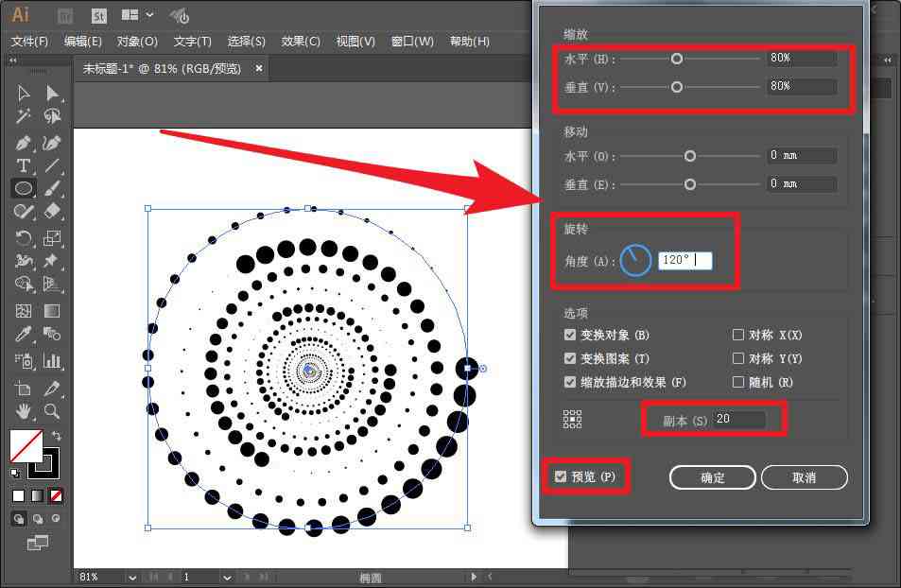The height and width of the screenshot is (588, 901).
Task: Click the None (red slash) paint mode button
Action: click(x=56, y=495)
